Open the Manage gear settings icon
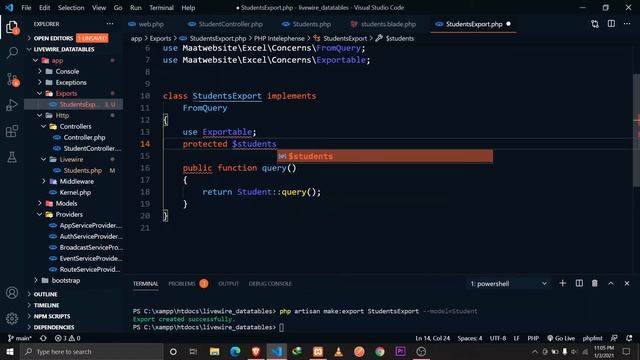The width and height of the screenshot is (640, 360). pyautogui.click(x=12, y=318)
